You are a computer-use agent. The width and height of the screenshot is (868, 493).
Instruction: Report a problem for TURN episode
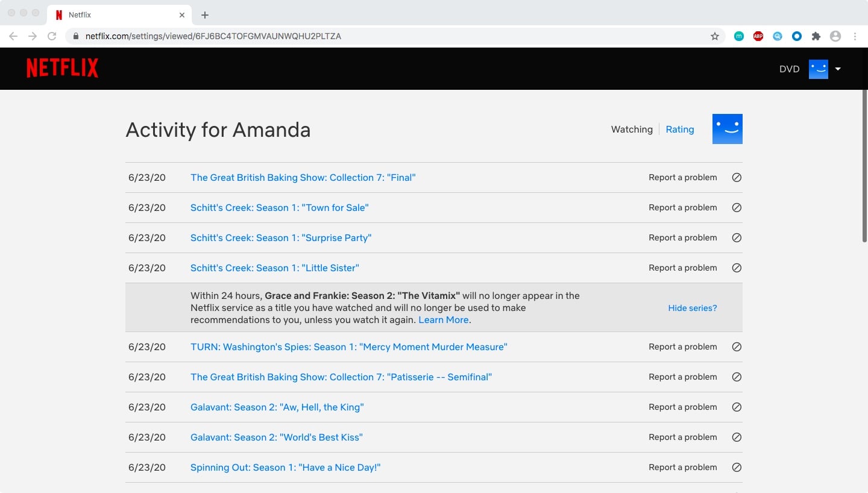pos(683,347)
